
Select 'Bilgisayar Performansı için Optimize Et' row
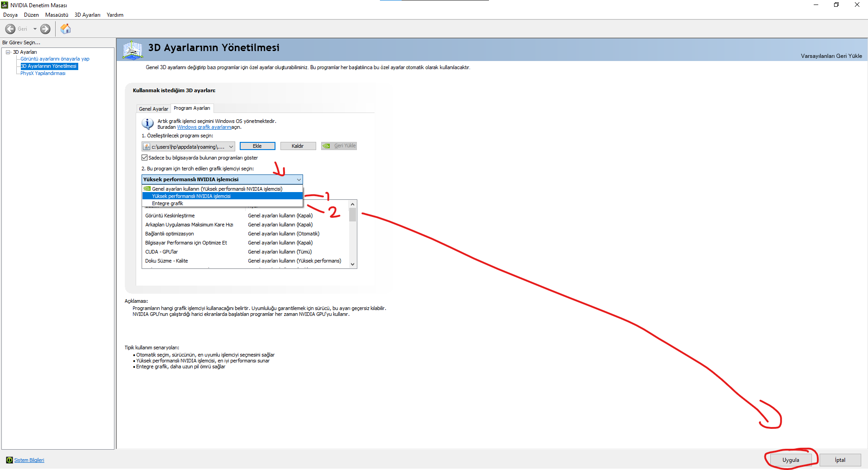[x=245, y=243]
